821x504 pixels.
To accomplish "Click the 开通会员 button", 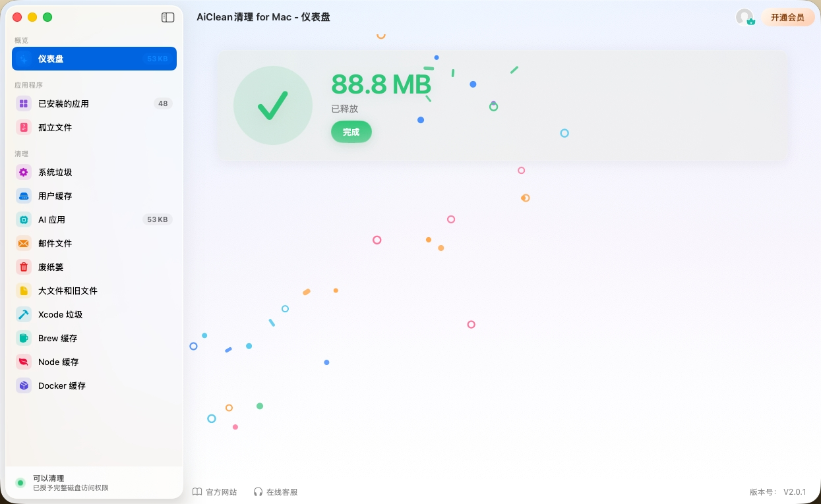I will 787,18.
